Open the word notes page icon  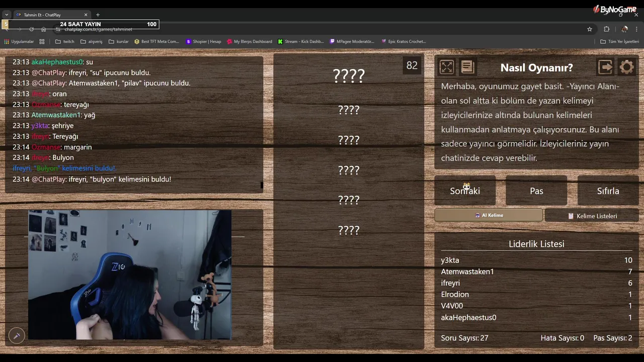point(467,67)
